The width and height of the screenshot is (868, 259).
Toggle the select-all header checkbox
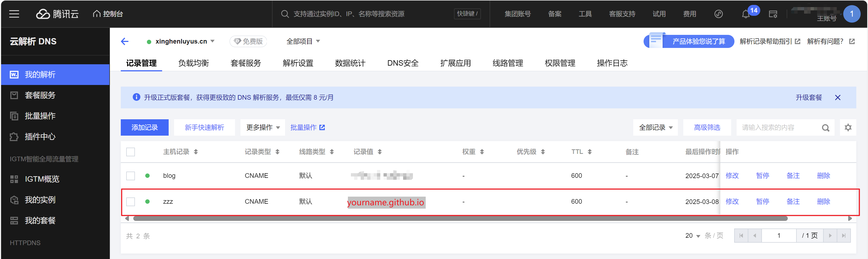point(130,152)
